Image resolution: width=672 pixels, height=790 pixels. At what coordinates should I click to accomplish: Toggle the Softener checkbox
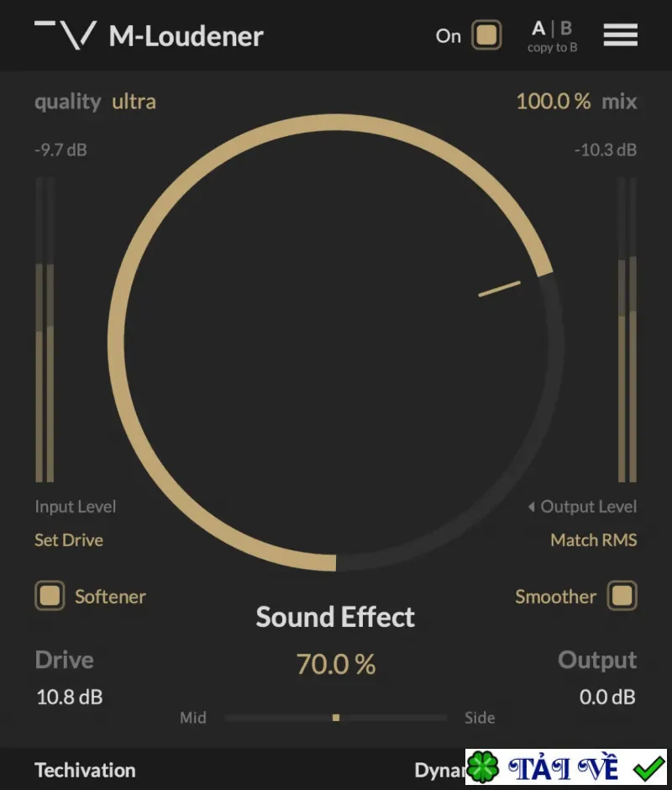(50, 596)
